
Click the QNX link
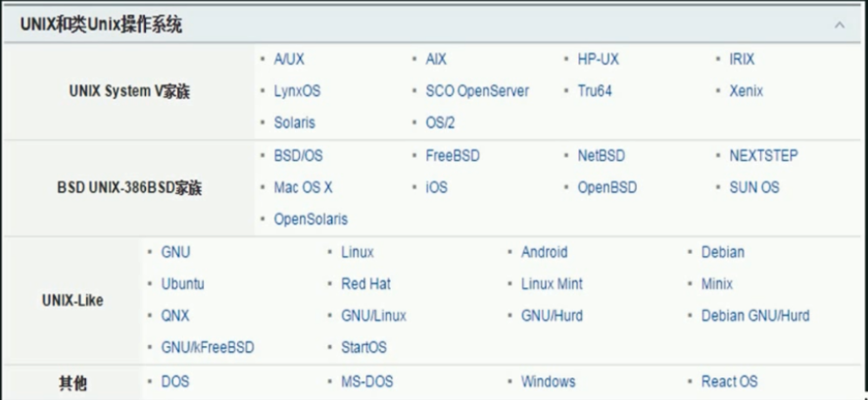coord(175,316)
